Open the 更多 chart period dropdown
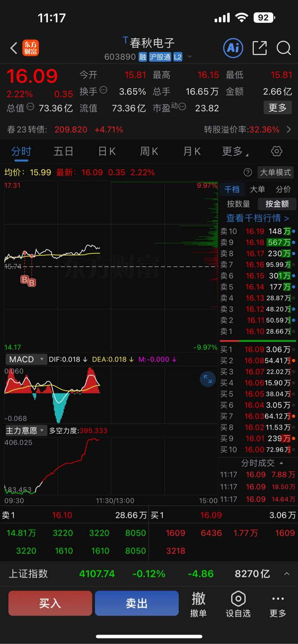This screenshot has height=644, width=298. tap(235, 152)
